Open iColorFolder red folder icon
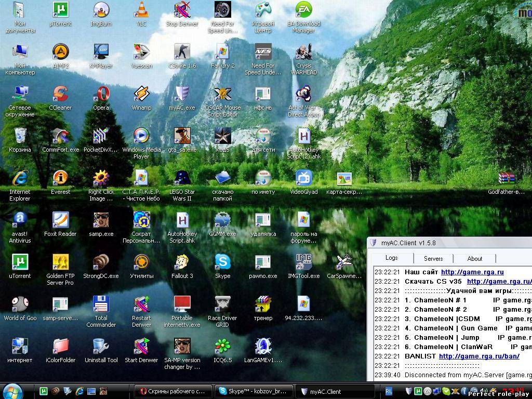 pyautogui.click(x=60, y=351)
